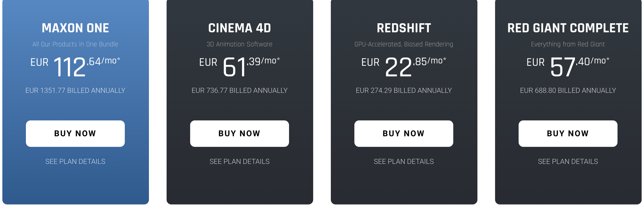Viewport: 644px width, 205px height.
Task: Click Everything from Red Giant subtitle
Action: point(568,44)
